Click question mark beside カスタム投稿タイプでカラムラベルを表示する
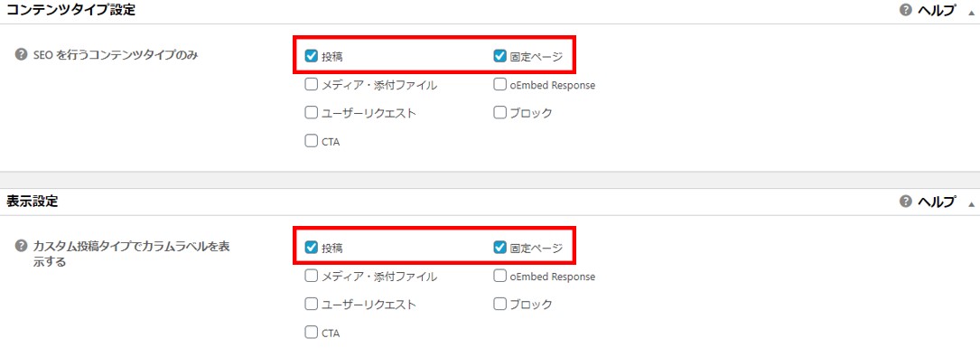Viewport: 980px width, 357px height. tap(21, 247)
